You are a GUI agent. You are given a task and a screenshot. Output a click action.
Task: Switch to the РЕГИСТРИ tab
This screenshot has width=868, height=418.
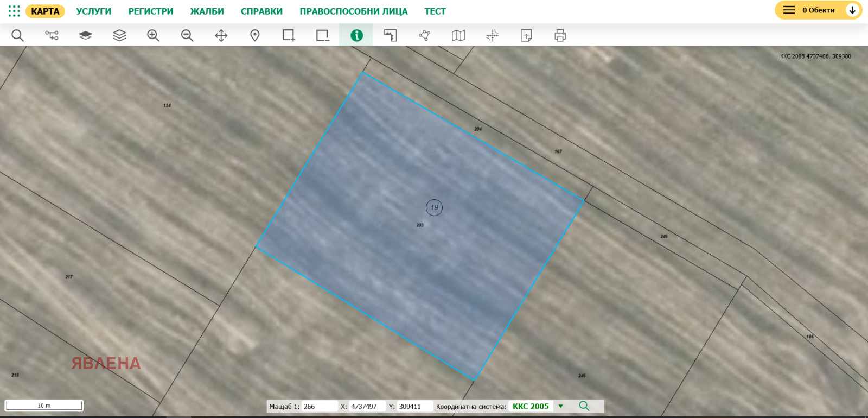(151, 11)
